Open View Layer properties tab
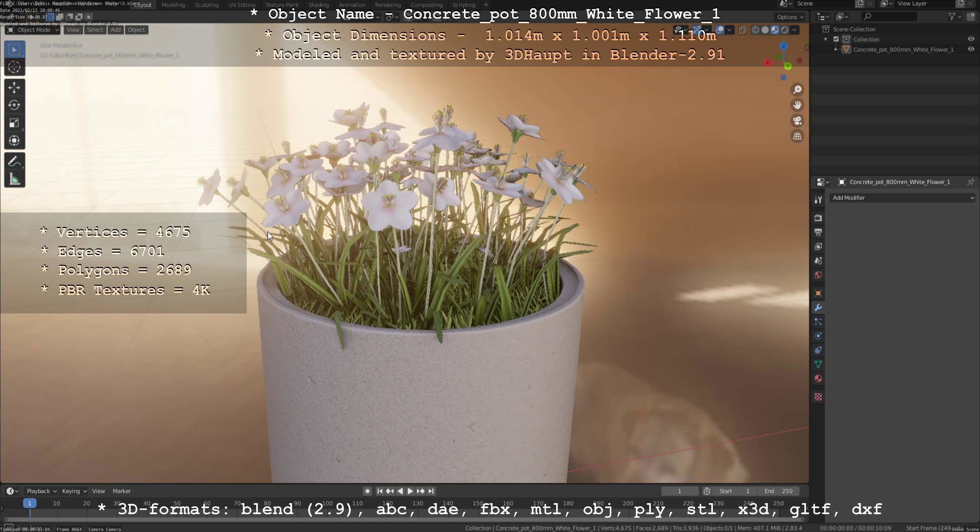 click(818, 246)
